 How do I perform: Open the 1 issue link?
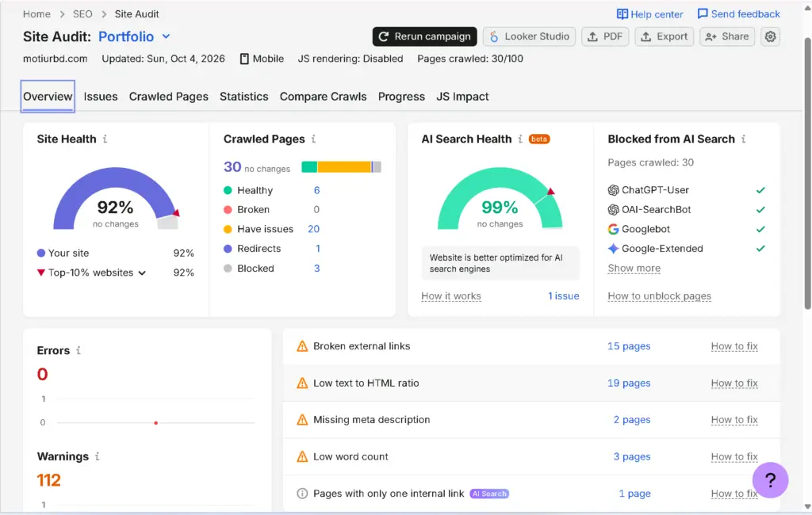pyautogui.click(x=564, y=296)
